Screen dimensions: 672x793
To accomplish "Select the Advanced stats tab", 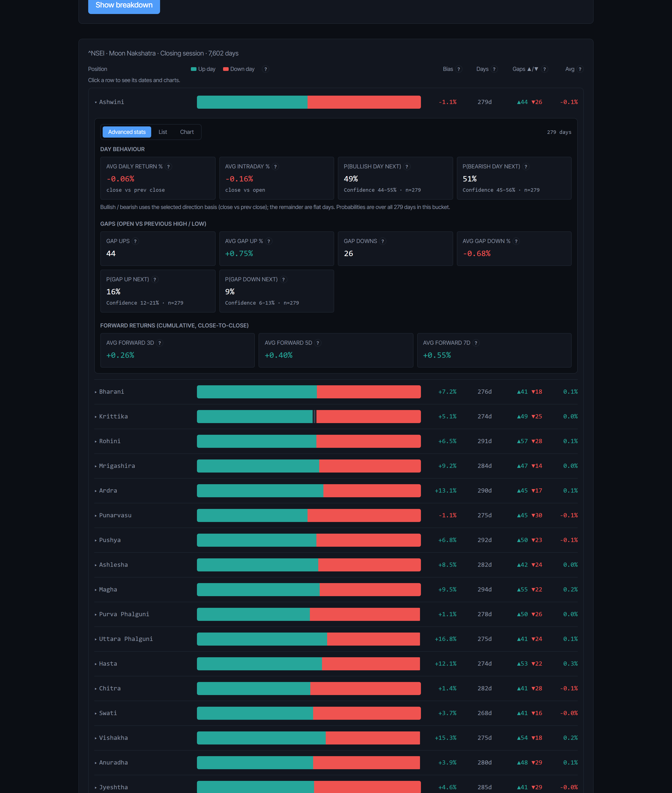I will [x=127, y=132].
